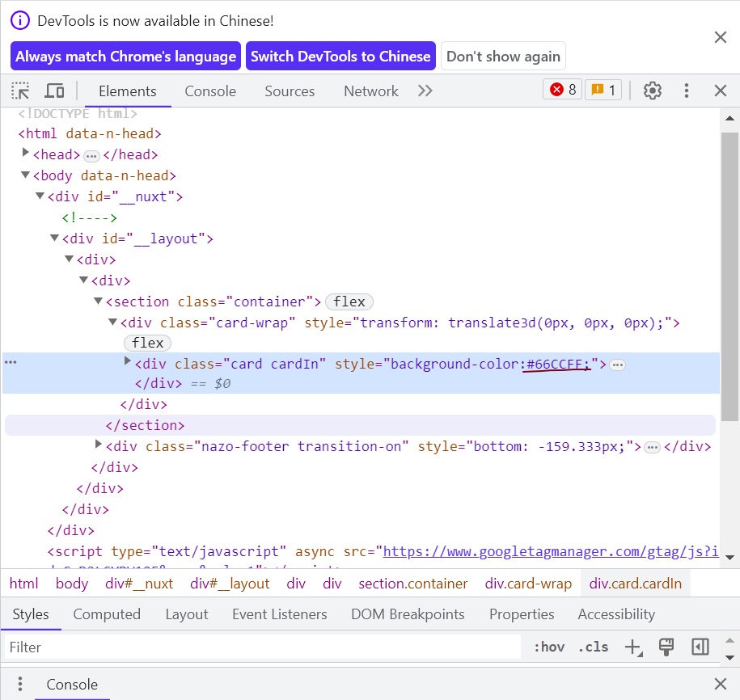This screenshot has height=700, width=740.
Task: Select the div#__layout breadcrumb
Action: [x=230, y=584]
